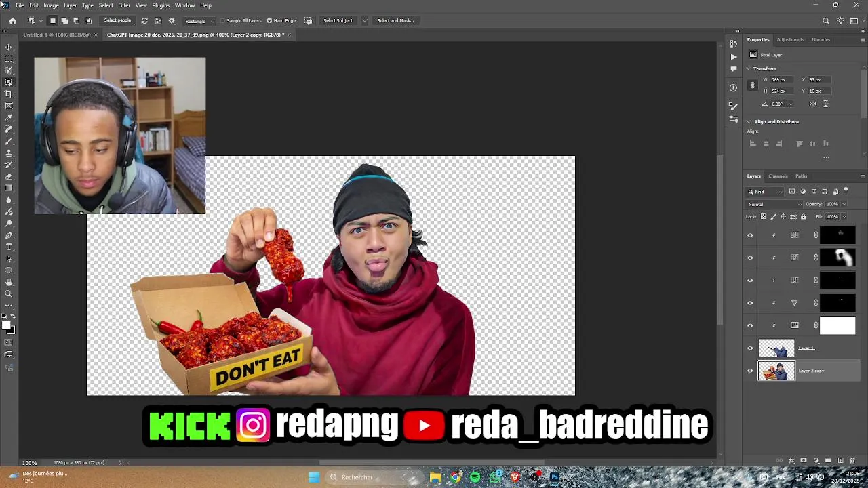Select the Clone Stamp tool
This screenshot has width=868, height=488.
point(9,152)
